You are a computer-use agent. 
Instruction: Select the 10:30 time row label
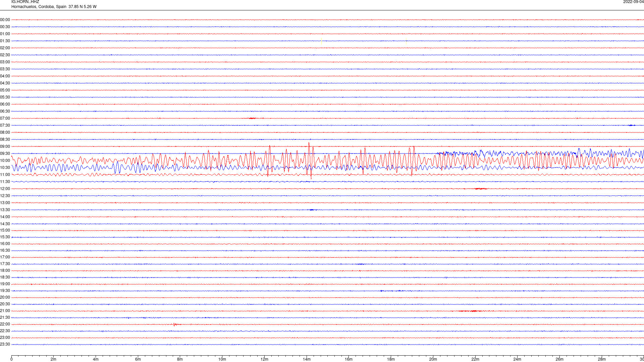click(x=5, y=168)
